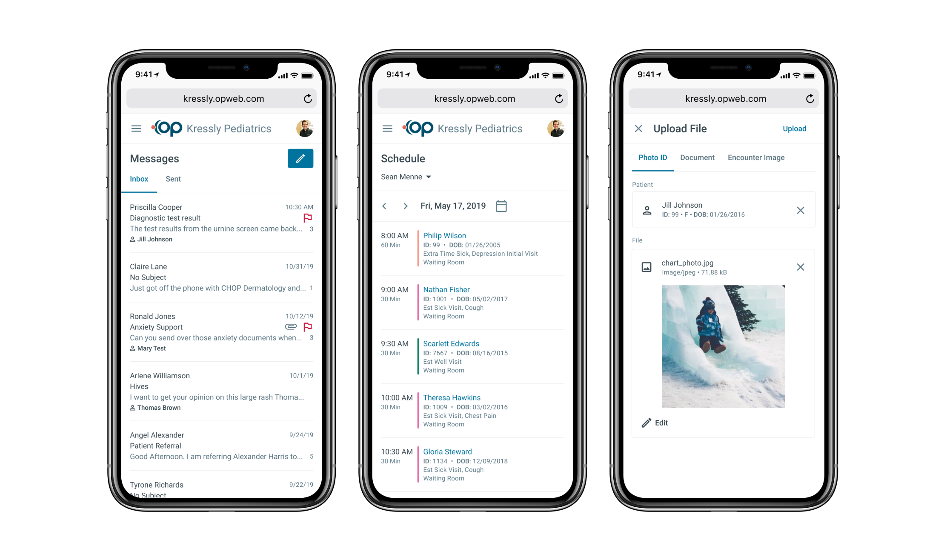Click the compose new message icon
Screen dimensions: 944x560
tap(300, 158)
